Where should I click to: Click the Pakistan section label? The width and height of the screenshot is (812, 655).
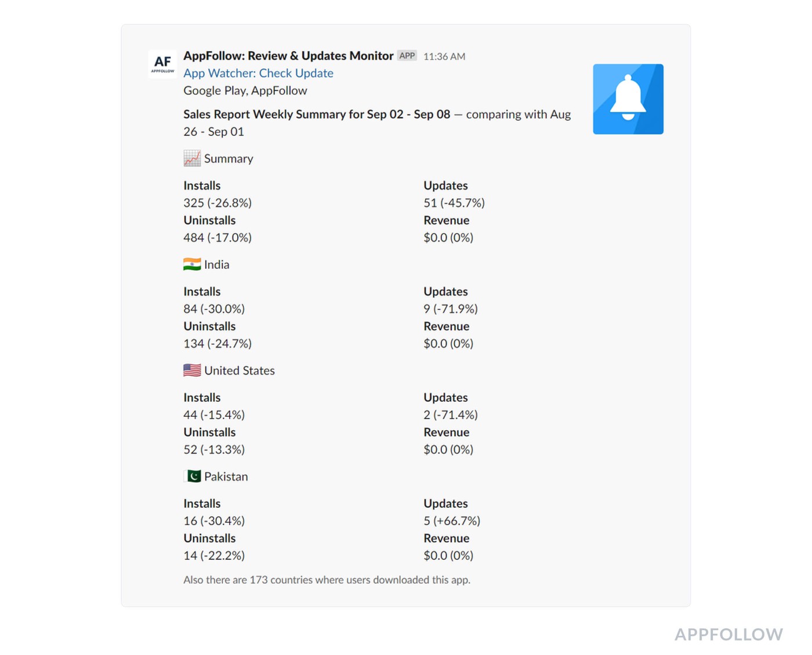tap(226, 477)
